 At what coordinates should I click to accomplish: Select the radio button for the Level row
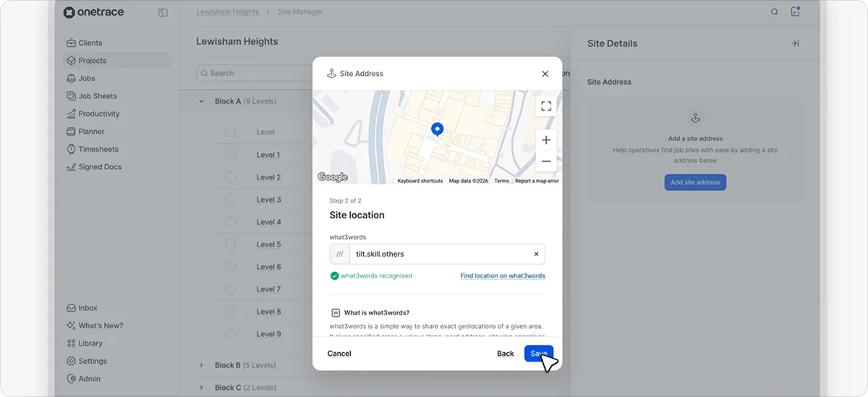[231, 132]
